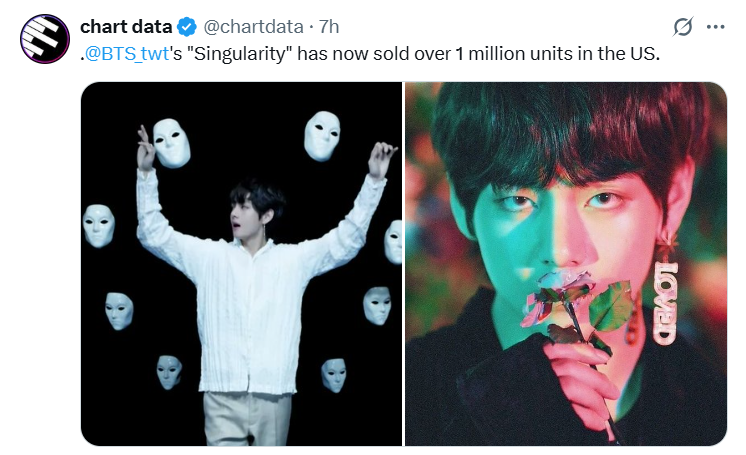
Task: Open the @BTS_twt mention
Action: [x=127, y=54]
